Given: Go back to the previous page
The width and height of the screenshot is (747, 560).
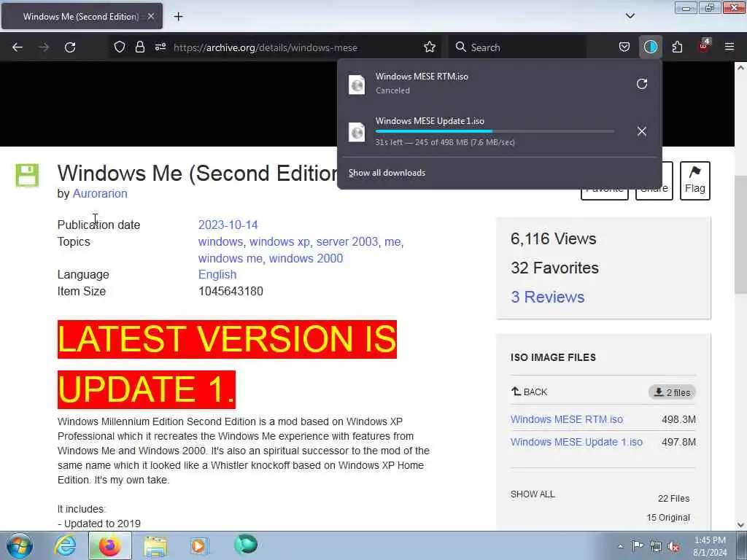Looking at the screenshot, I should [18, 47].
